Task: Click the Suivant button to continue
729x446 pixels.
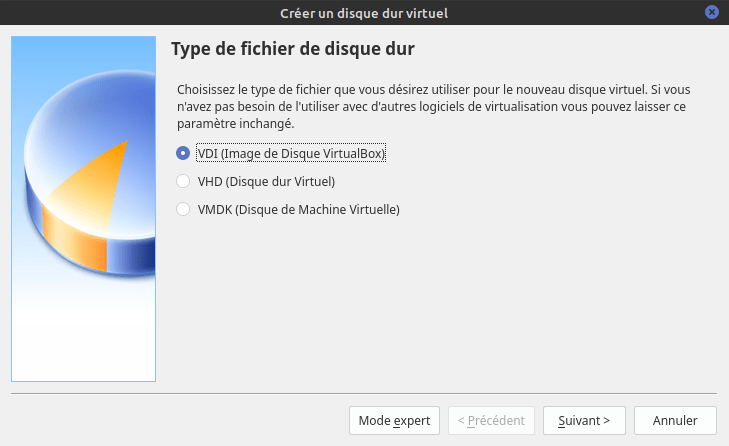Action: pos(584,420)
